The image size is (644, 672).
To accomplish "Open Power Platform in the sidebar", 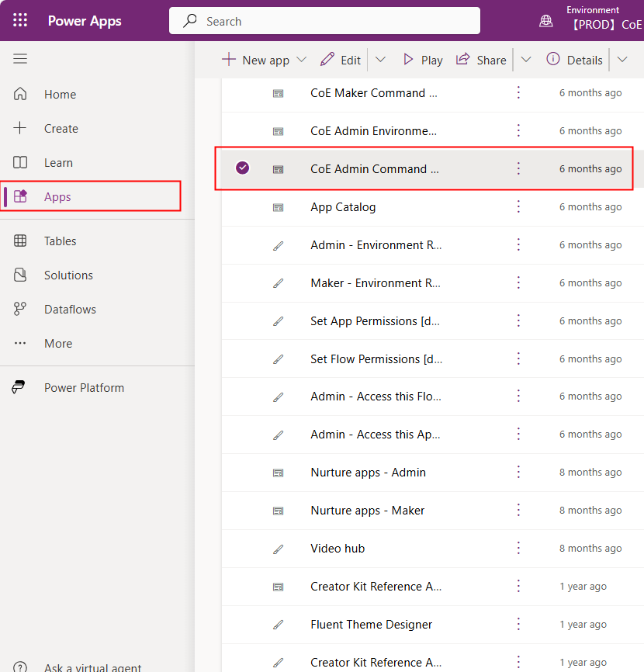I will tap(84, 388).
